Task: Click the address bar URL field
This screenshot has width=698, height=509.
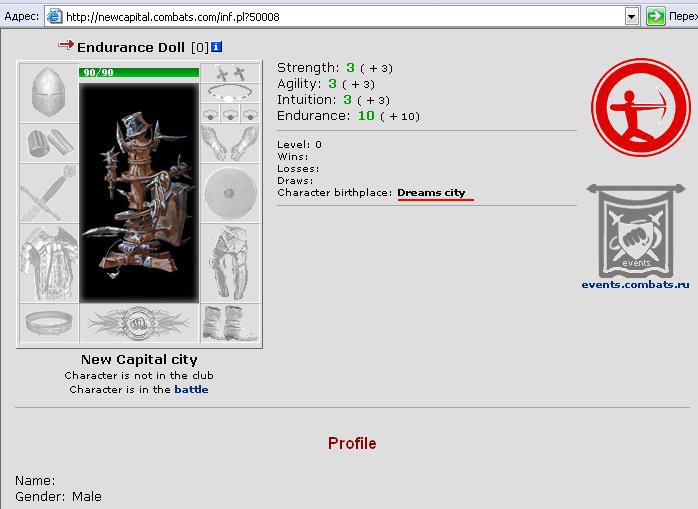Action: (x=343, y=17)
